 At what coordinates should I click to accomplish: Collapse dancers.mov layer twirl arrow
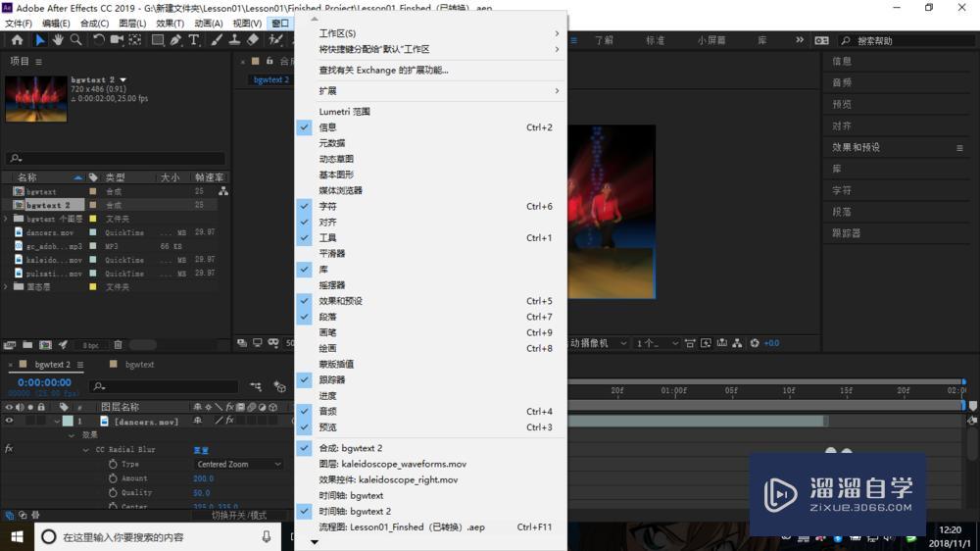57,422
